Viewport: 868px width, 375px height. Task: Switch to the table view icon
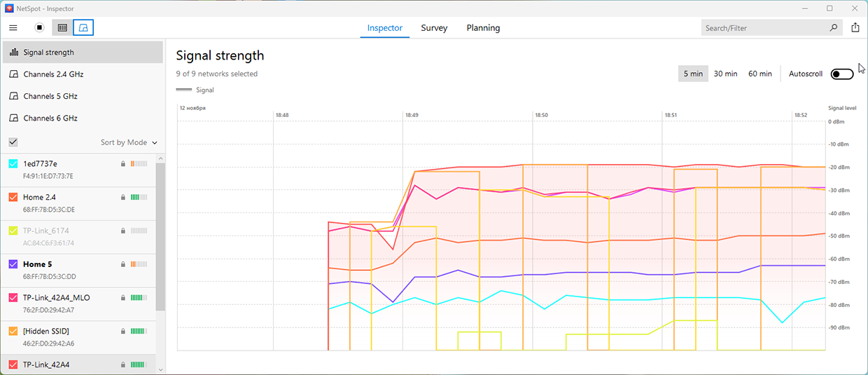[x=62, y=28]
